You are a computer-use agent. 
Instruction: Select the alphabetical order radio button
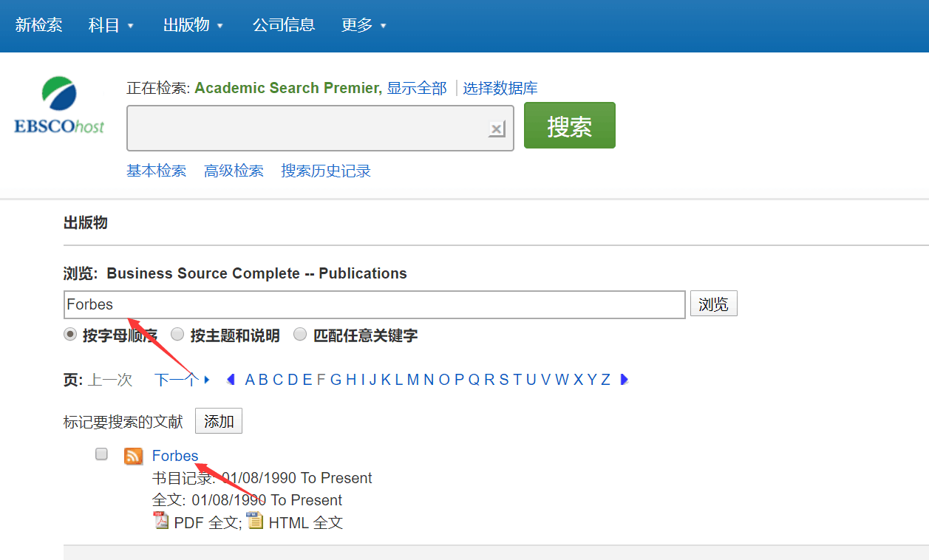click(x=70, y=335)
